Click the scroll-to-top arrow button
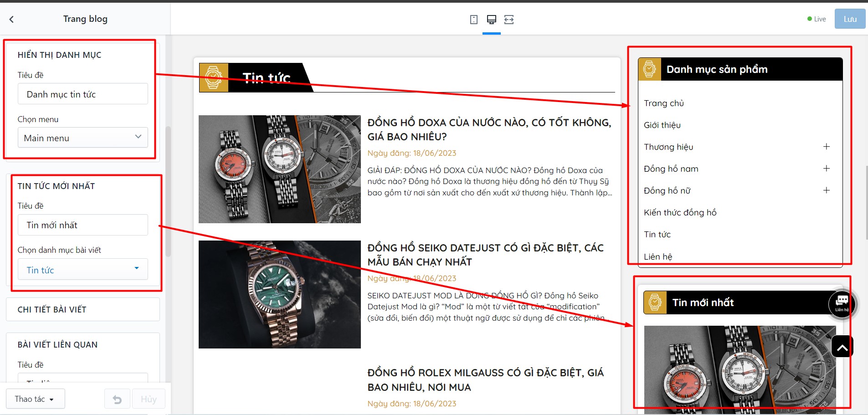 tap(842, 347)
